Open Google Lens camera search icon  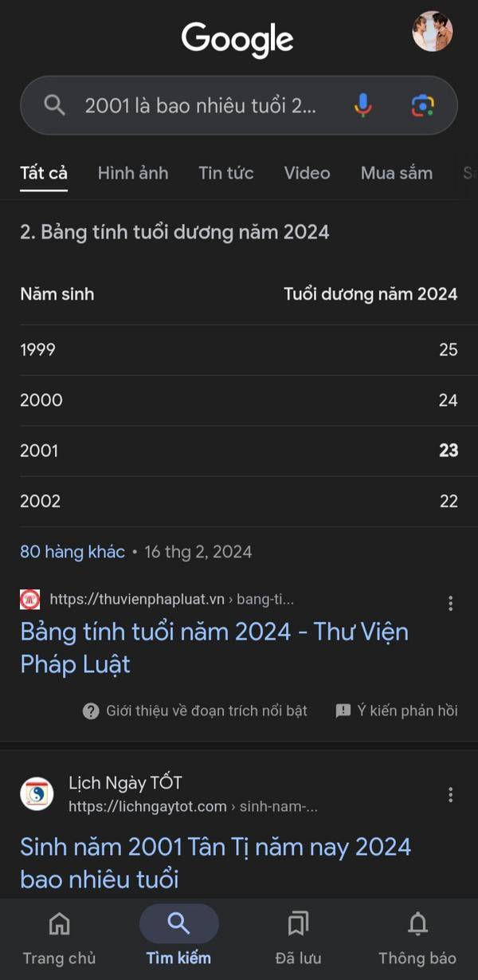423,104
